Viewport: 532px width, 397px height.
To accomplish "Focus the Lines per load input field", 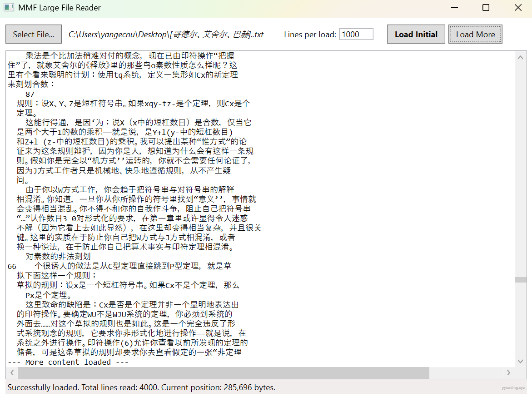I will point(356,34).
